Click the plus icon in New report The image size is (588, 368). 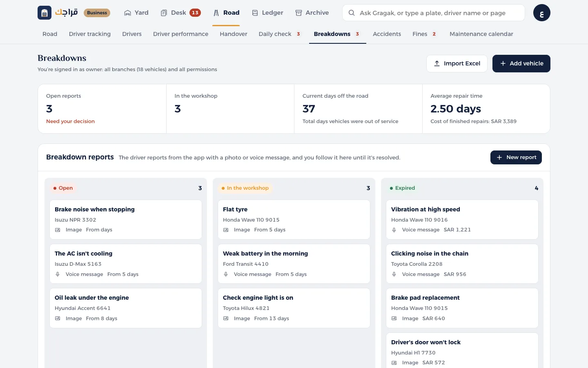point(499,157)
